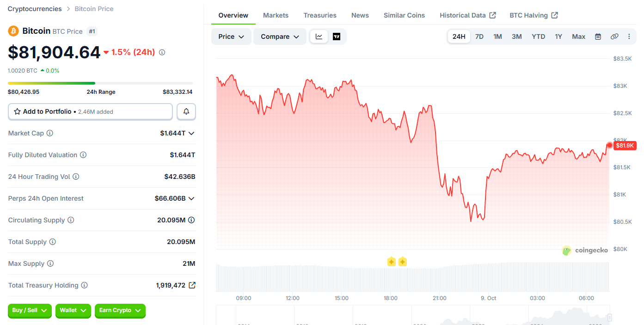Viewport: 644px width, 325px height.
Task: Open the Price dropdown
Action: click(x=231, y=37)
